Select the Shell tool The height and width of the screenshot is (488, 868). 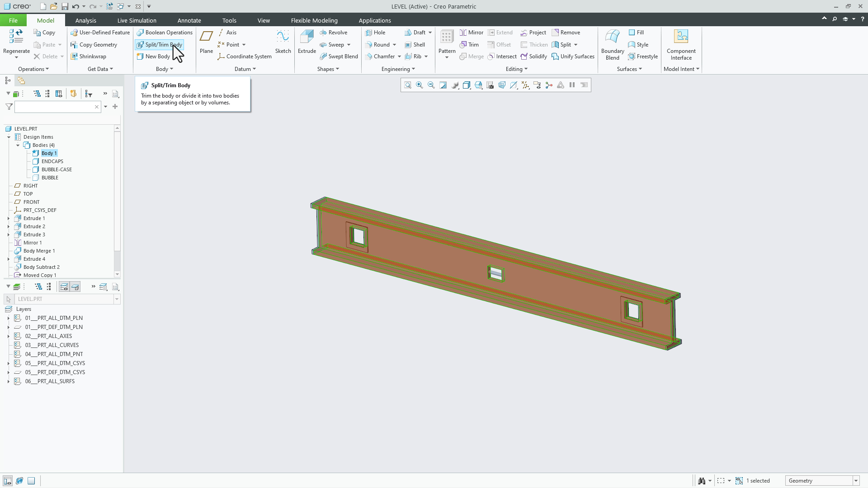[x=415, y=44]
